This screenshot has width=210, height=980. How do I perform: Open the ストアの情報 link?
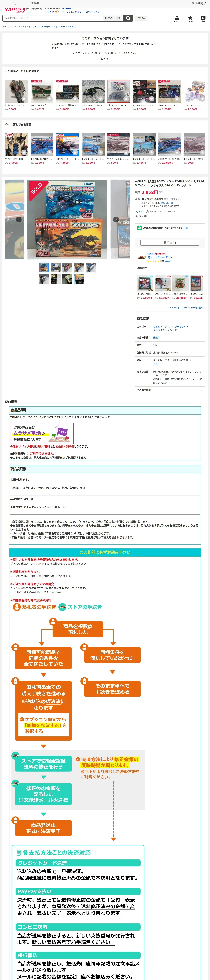pos(173,307)
